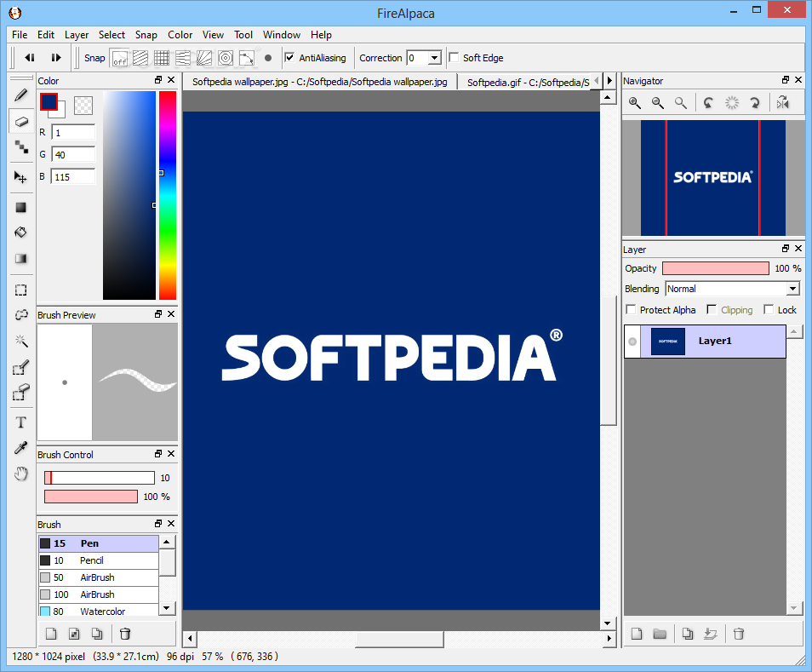This screenshot has width=812, height=672.
Task: Choose the Pencil brush in the list
Action: click(99, 560)
